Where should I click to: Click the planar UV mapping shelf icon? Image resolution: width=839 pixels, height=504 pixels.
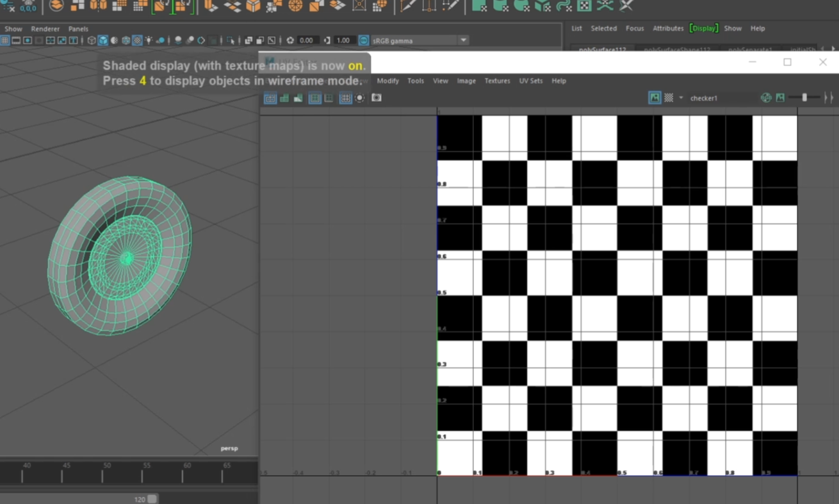coord(479,6)
